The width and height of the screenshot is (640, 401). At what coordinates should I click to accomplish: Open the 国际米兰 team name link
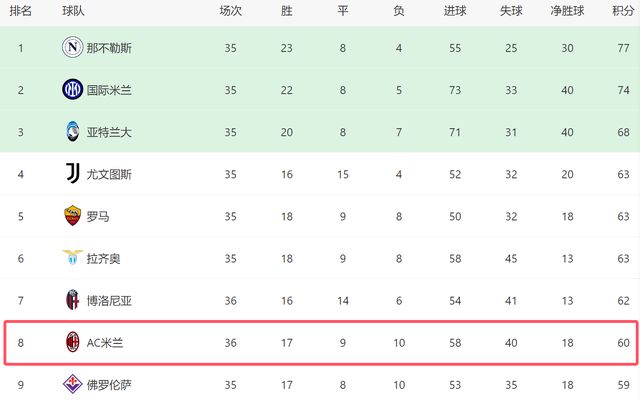[109, 90]
